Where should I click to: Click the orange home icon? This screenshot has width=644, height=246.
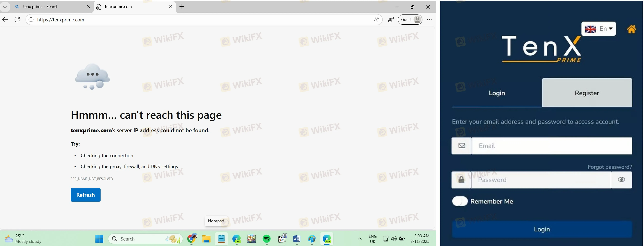(631, 29)
